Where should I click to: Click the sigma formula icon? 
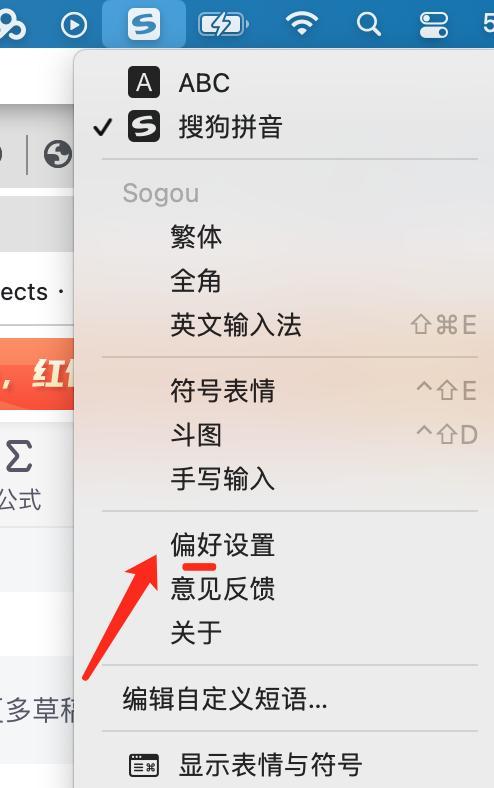[x=19, y=456]
